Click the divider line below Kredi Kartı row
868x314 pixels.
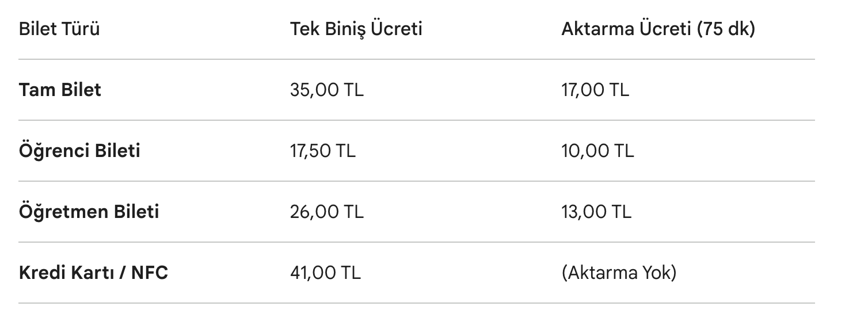coord(416,303)
